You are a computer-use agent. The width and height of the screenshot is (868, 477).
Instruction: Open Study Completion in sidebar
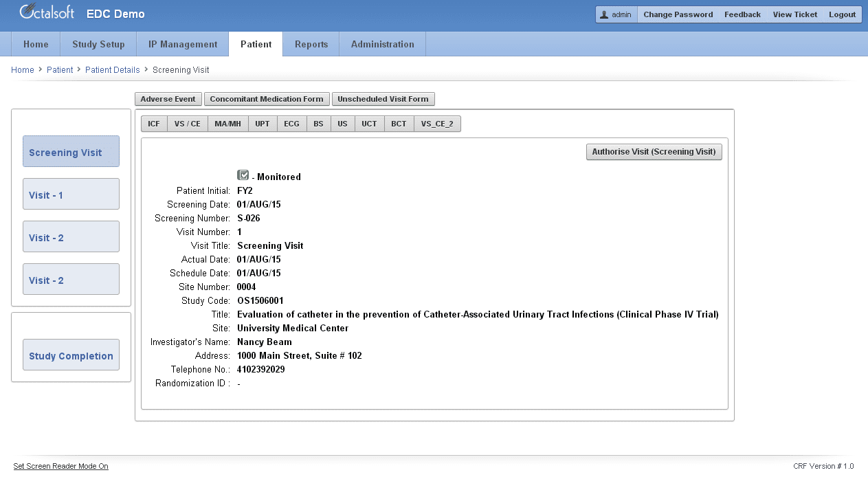[x=71, y=355]
